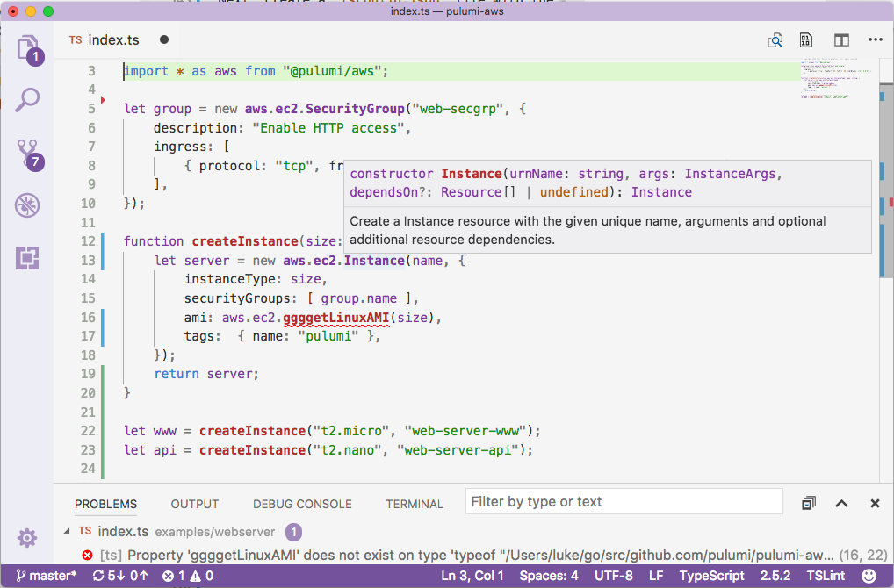Collapse grouped problems with the collapse-all icon
The width and height of the screenshot is (894, 588).
tap(808, 503)
